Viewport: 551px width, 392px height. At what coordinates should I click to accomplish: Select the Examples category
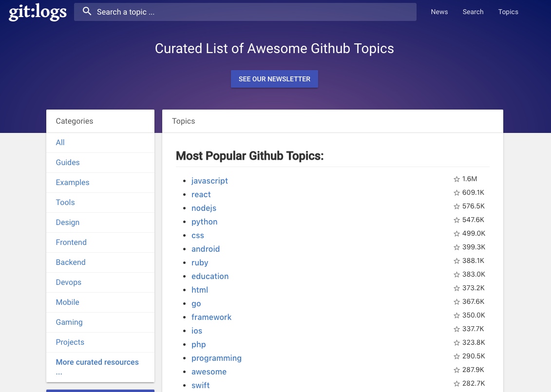(x=73, y=183)
